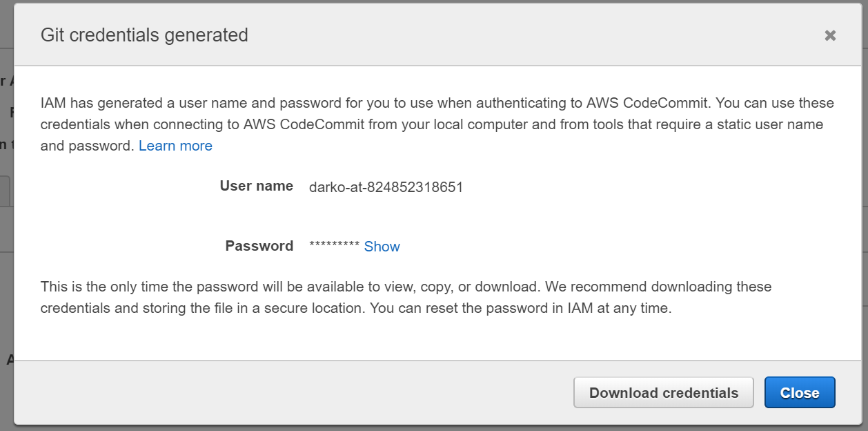Select the user name darko-at-824852318651
868x431 pixels.
point(386,187)
